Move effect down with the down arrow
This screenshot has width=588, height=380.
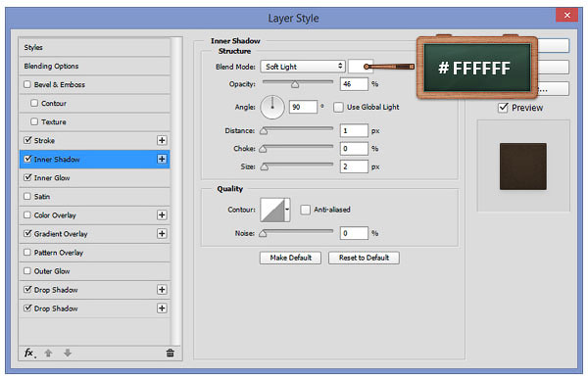pyautogui.click(x=68, y=353)
